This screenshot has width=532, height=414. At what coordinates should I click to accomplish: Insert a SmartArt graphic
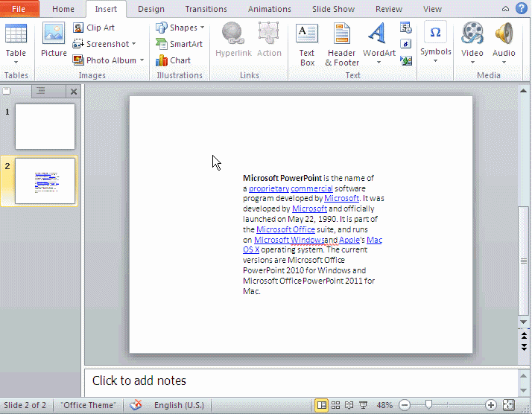pos(179,44)
